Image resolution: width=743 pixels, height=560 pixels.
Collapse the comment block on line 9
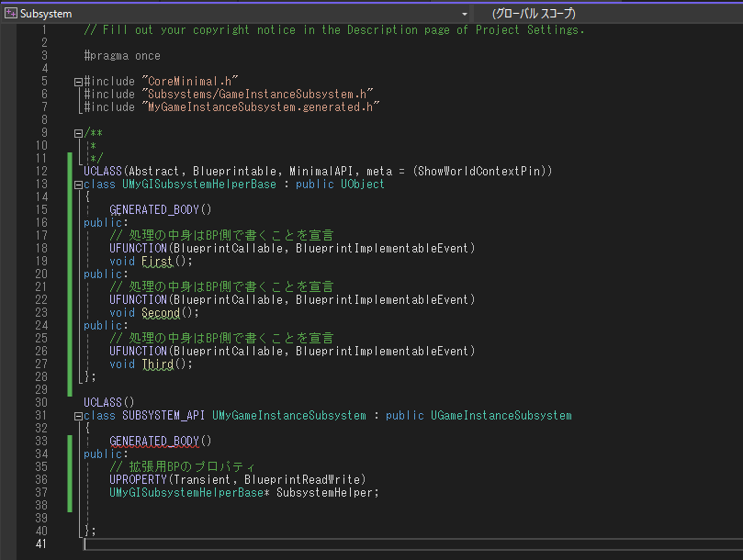(x=78, y=134)
